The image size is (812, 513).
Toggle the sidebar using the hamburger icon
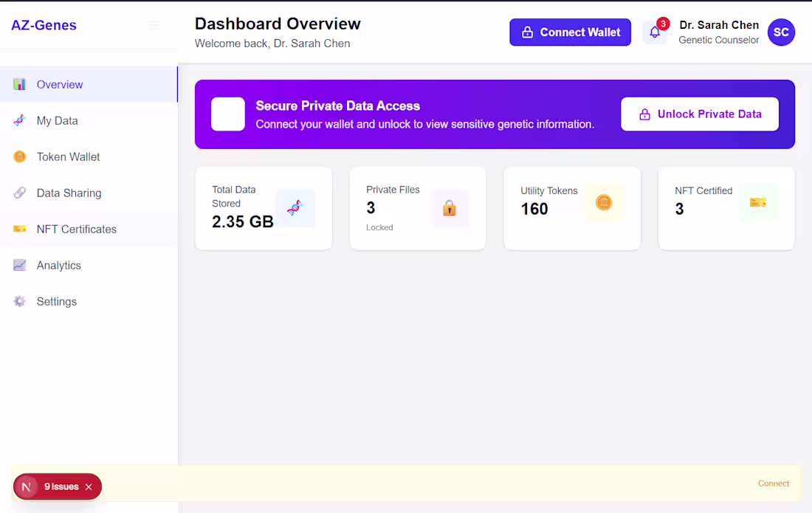tap(154, 25)
